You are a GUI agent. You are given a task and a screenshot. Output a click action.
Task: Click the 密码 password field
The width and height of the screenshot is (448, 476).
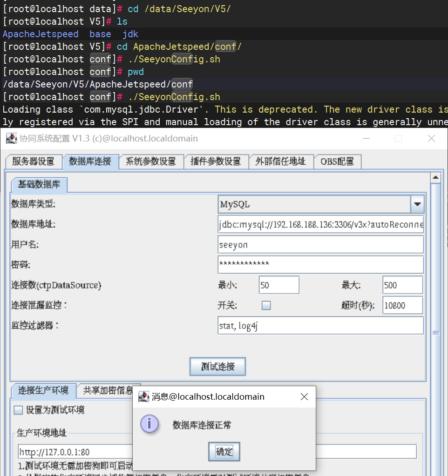tap(321, 265)
